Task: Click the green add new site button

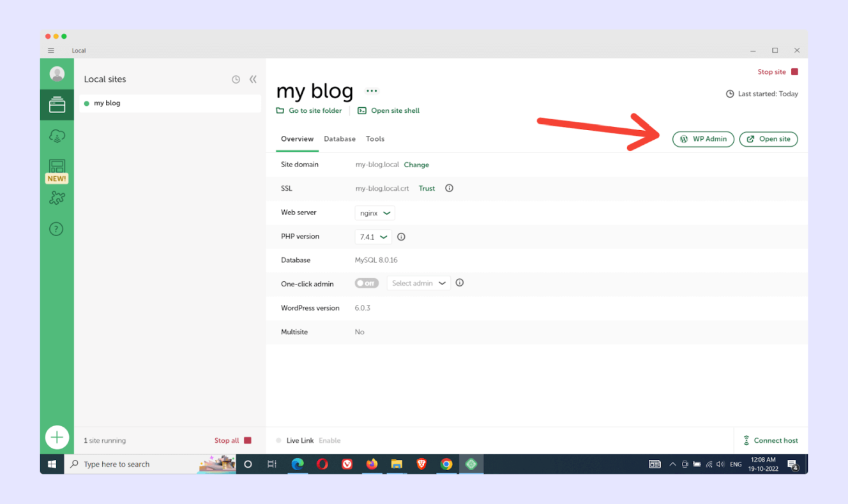Action: tap(57, 437)
